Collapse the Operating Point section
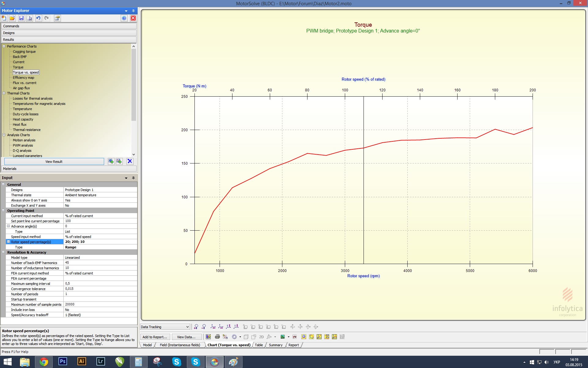Screen dimensions: 588x368 tap(3, 211)
